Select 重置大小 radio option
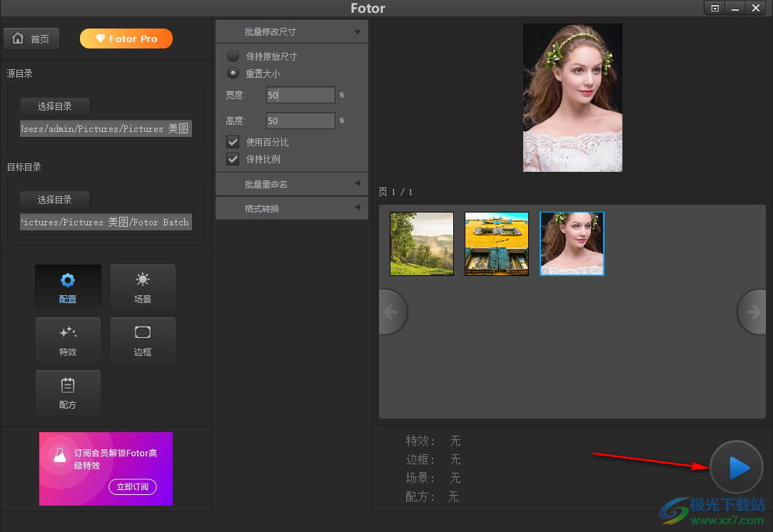Viewport: 773px width, 532px height. point(233,73)
